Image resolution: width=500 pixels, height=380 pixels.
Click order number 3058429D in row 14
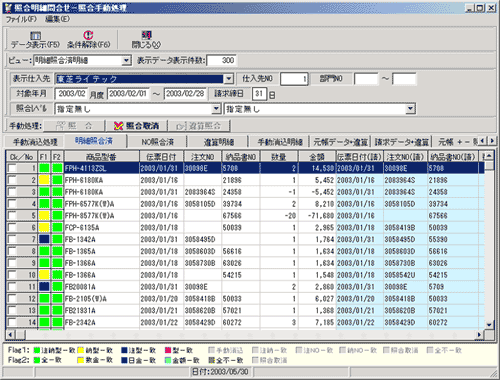pyautogui.click(x=202, y=322)
